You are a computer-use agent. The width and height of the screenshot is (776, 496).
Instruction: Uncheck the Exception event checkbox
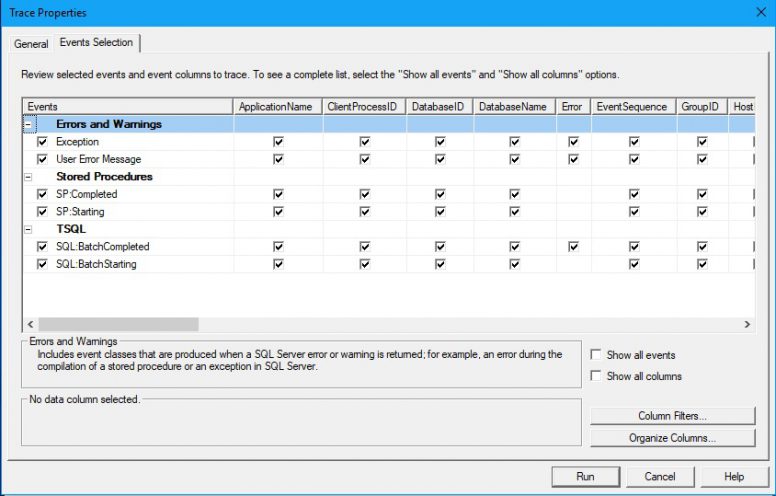click(42, 142)
